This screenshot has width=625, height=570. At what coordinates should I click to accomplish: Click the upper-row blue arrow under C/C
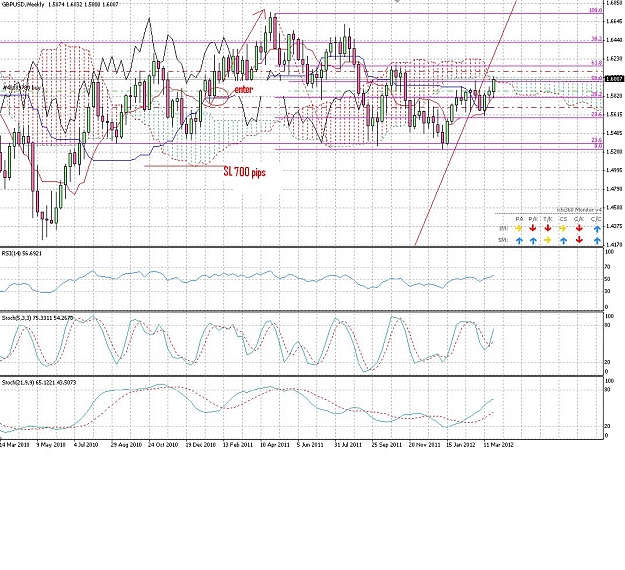[597, 229]
